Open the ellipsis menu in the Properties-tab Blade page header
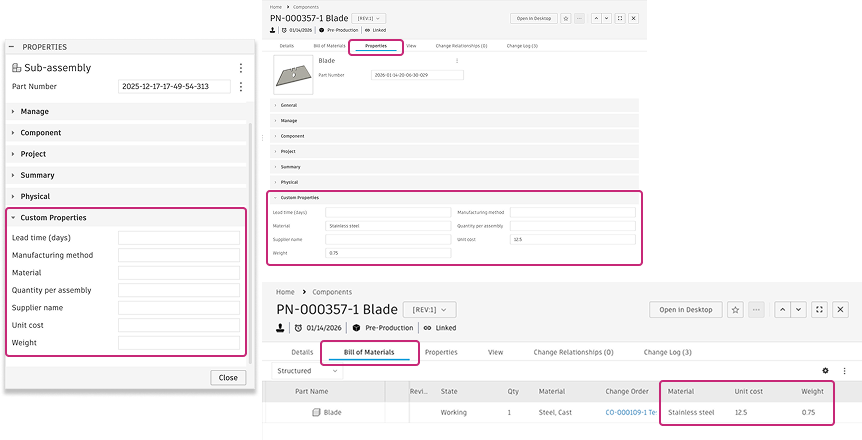 (x=579, y=18)
